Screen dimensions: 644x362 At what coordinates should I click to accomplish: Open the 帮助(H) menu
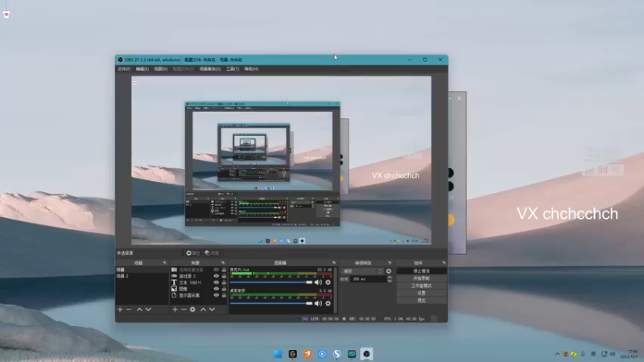coord(251,69)
